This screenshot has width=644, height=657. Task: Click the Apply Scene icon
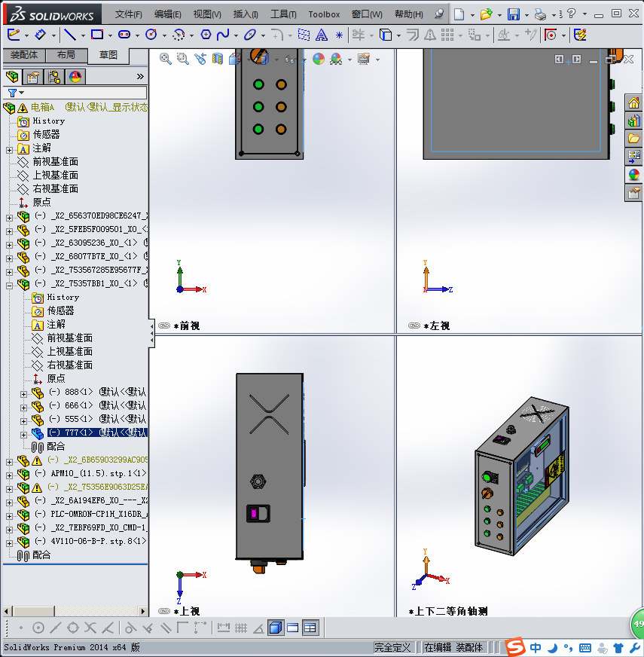pyautogui.click(x=336, y=59)
